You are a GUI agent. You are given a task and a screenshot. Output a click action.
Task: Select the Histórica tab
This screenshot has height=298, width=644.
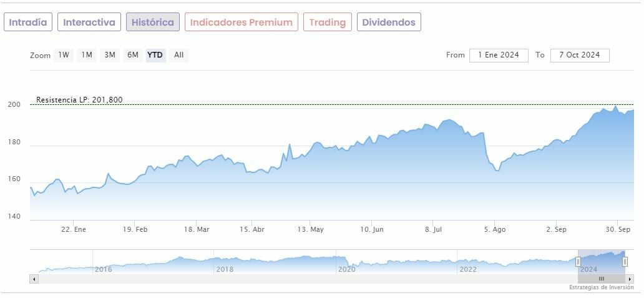coord(153,22)
